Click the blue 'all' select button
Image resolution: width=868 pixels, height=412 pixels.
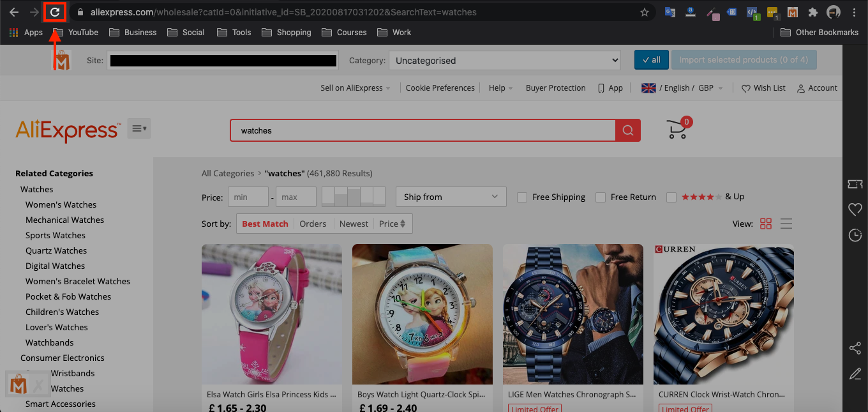pyautogui.click(x=651, y=60)
